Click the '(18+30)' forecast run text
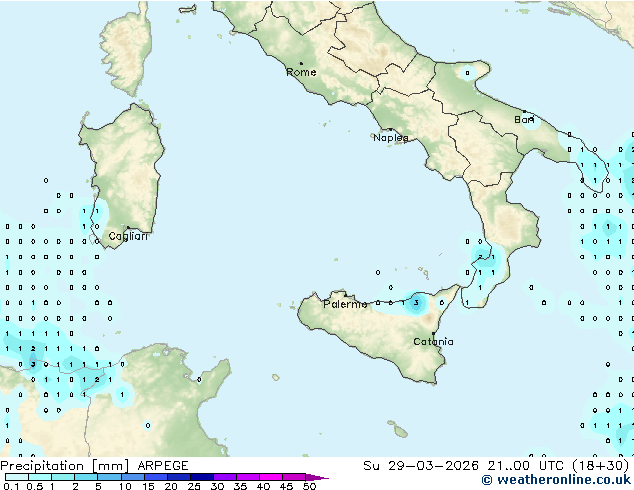Image resolution: width=634 pixels, height=490 pixels. pos(601,466)
